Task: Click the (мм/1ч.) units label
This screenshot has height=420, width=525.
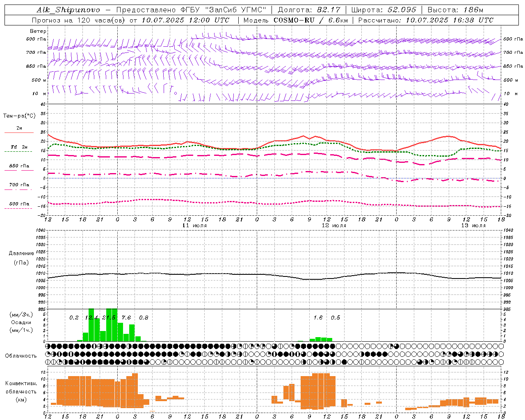Action: pyautogui.click(x=21, y=330)
